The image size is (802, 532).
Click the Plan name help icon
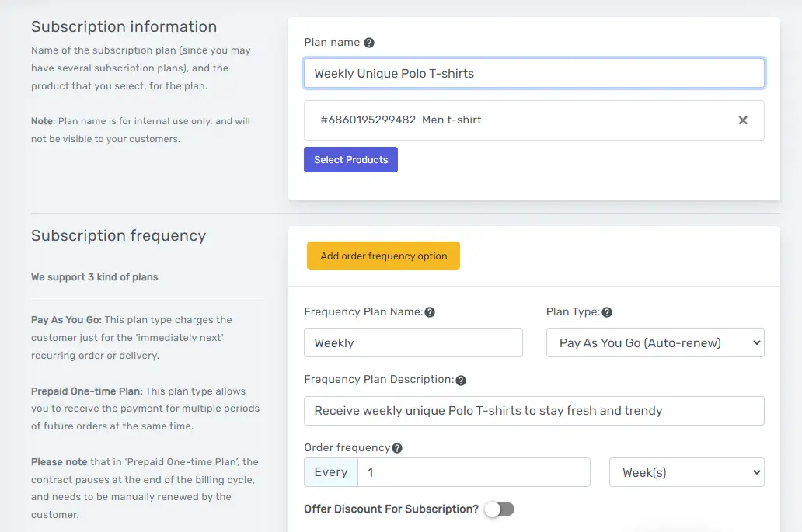tap(369, 43)
